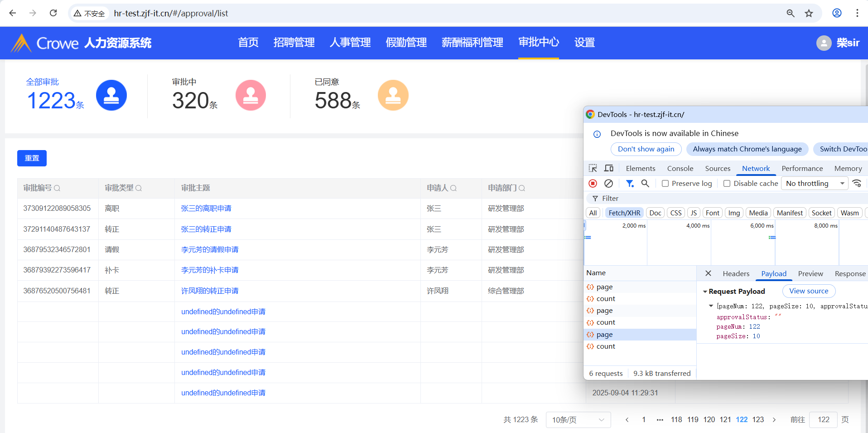Open the No throttling dropdown
868x433 pixels.
coord(815,183)
